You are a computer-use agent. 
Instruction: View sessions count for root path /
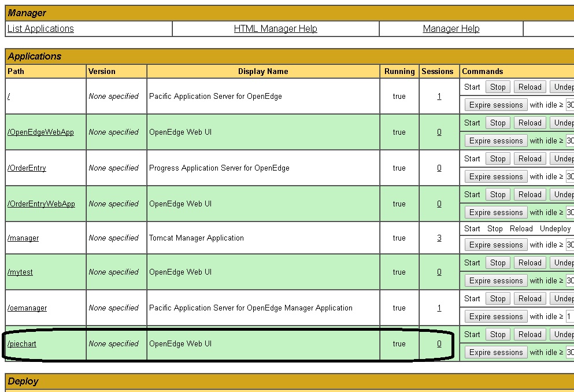tap(439, 96)
